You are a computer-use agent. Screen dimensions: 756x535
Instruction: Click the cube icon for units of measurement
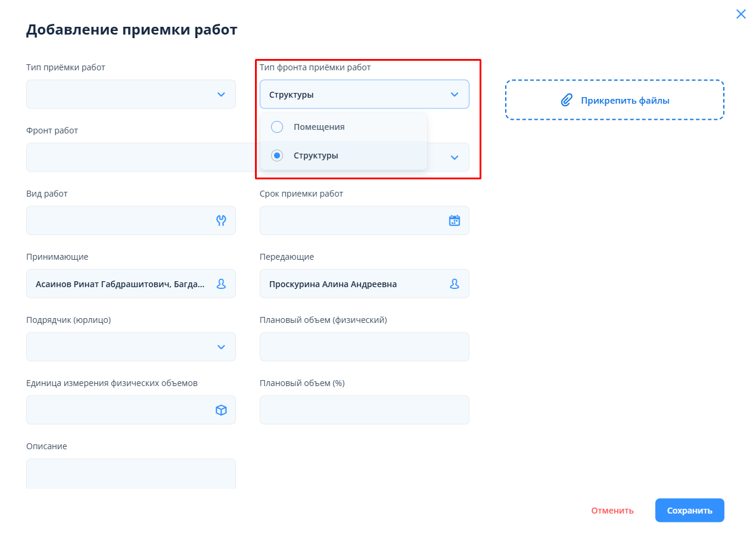221,410
